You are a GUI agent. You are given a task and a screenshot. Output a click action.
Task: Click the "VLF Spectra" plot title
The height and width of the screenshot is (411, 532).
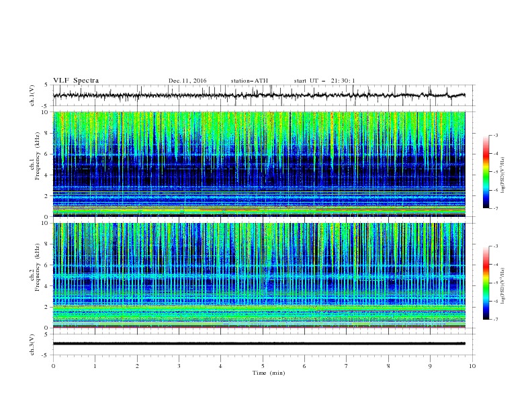tap(76, 81)
